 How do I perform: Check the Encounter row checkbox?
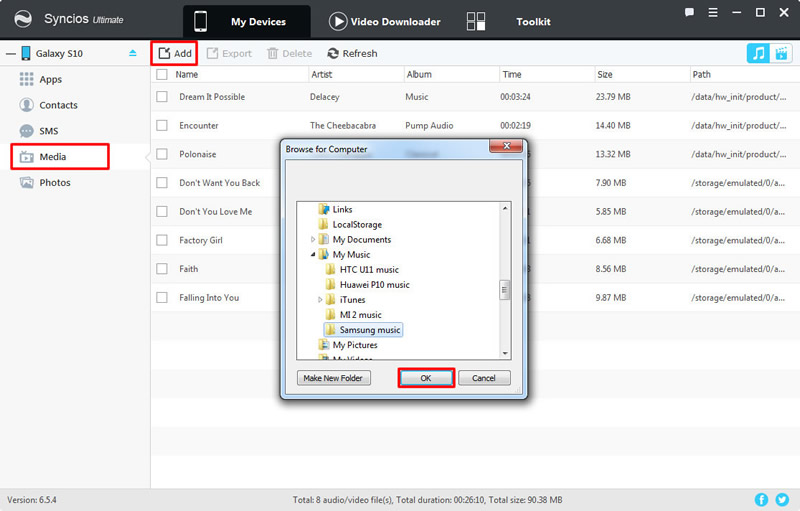point(162,125)
